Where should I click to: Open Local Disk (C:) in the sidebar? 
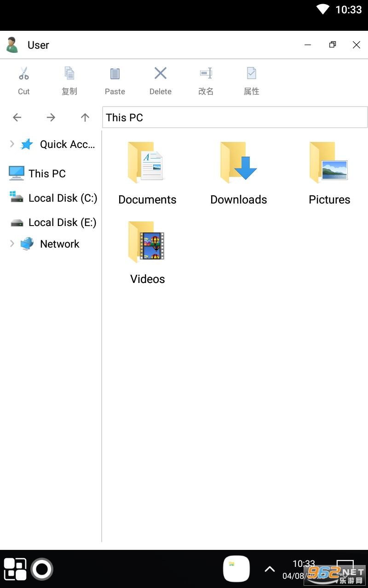pyautogui.click(x=62, y=198)
